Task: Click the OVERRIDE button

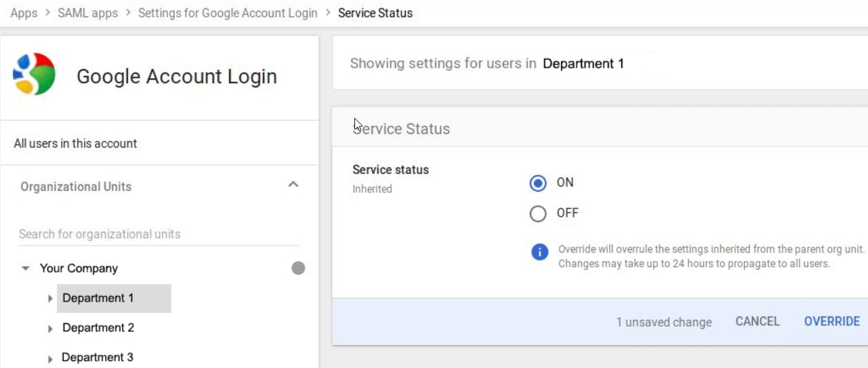Action: (x=832, y=322)
